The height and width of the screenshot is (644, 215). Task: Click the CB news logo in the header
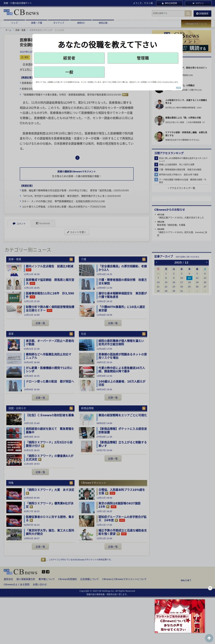[x=21, y=12]
